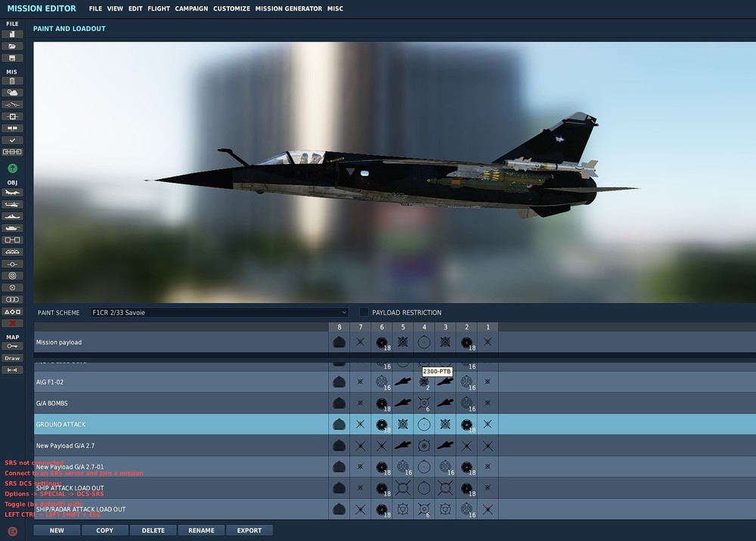Image resolution: width=756 pixels, height=541 pixels.
Task: Open the MISSION GENERATOR menu
Action: click(288, 8)
